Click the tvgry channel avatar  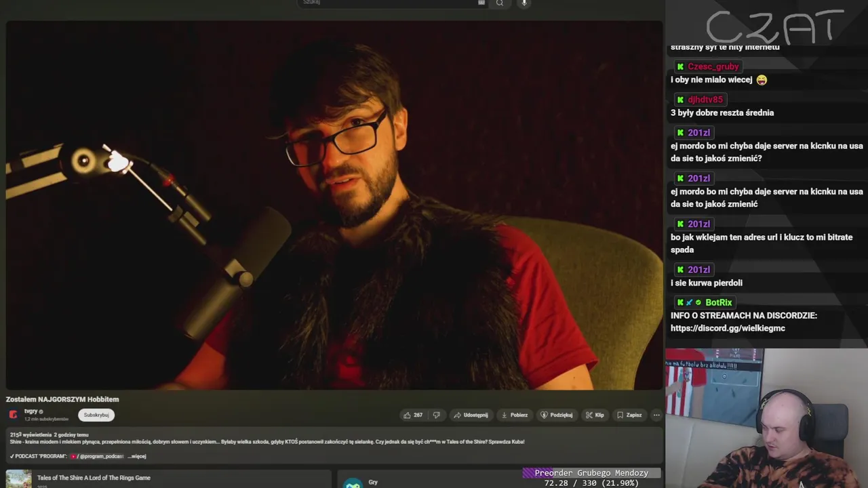coord(14,415)
